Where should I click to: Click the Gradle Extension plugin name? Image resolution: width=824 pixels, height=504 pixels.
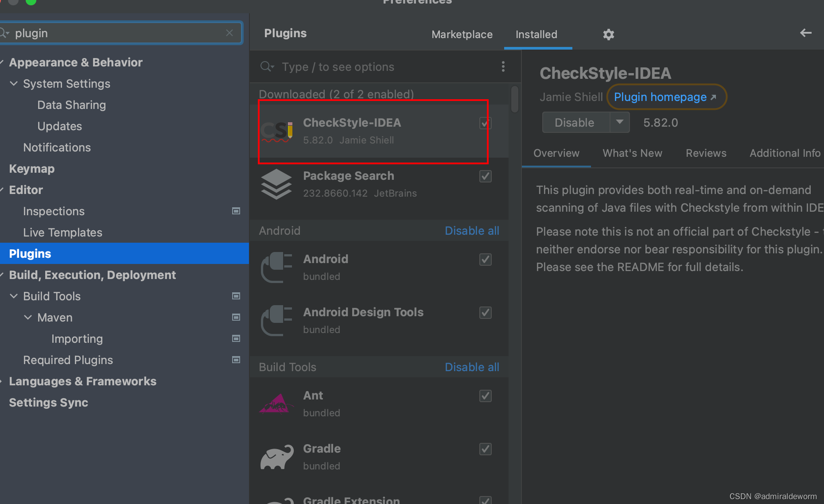351,500
